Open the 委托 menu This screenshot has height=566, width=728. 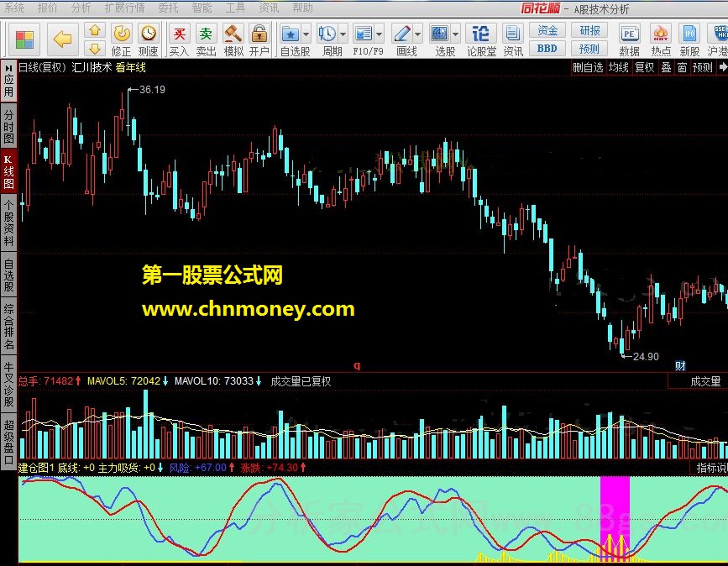click(x=168, y=8)
